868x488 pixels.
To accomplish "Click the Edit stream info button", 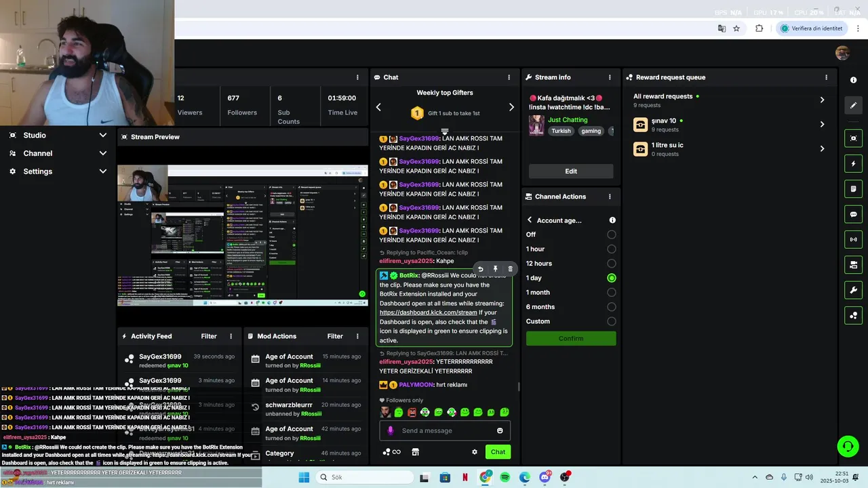I will (571, 171).
